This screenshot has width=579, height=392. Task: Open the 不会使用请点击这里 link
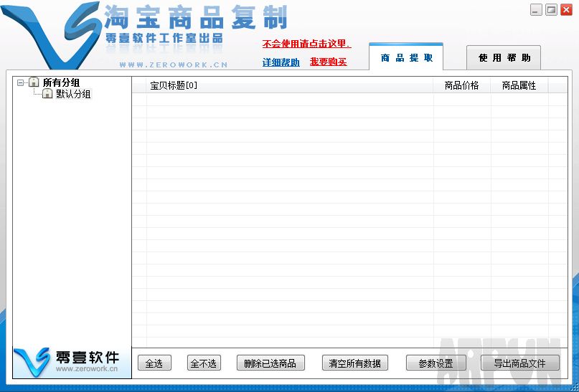click(x=306, y=44)
